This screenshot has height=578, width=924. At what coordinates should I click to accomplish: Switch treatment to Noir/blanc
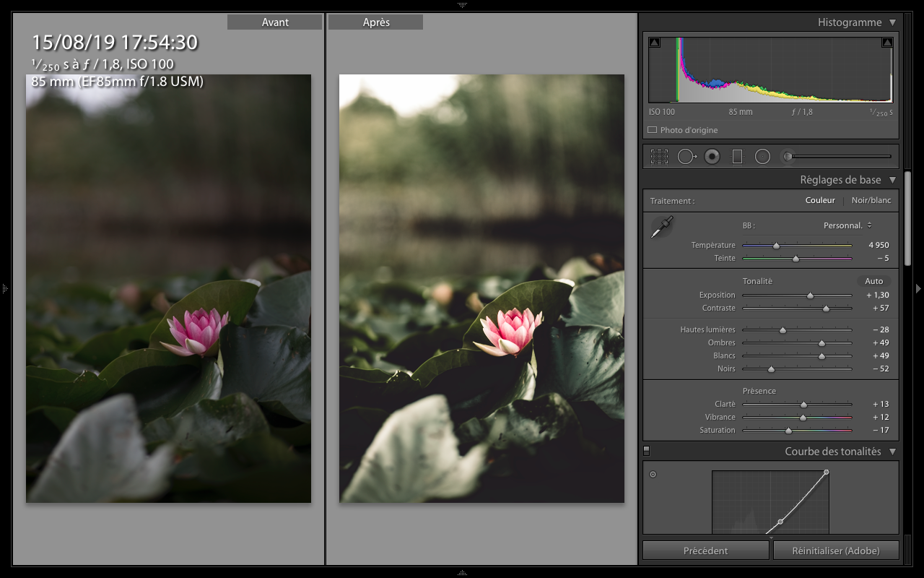click(871, 200)
